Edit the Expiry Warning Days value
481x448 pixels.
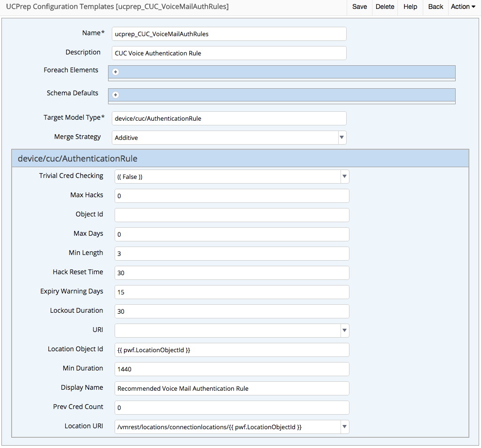[x=232, y=292]
